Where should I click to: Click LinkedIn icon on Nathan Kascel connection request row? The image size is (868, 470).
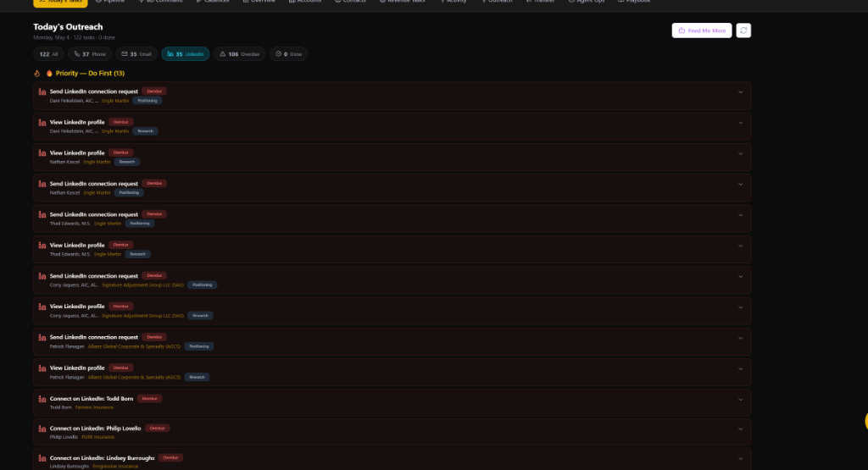pos(42,184)
